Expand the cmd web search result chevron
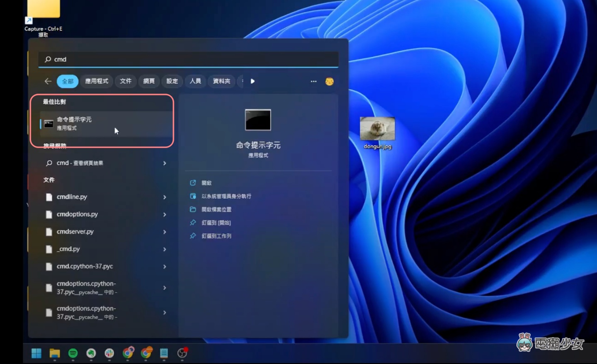This screenshot has width=597, height=364. click(165, 163)
